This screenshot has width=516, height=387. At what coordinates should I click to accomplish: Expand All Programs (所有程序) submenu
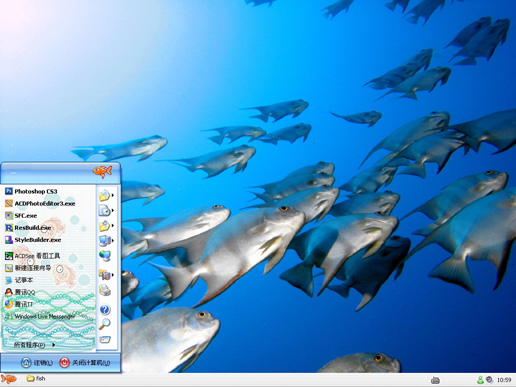click(x=34, y=345)
